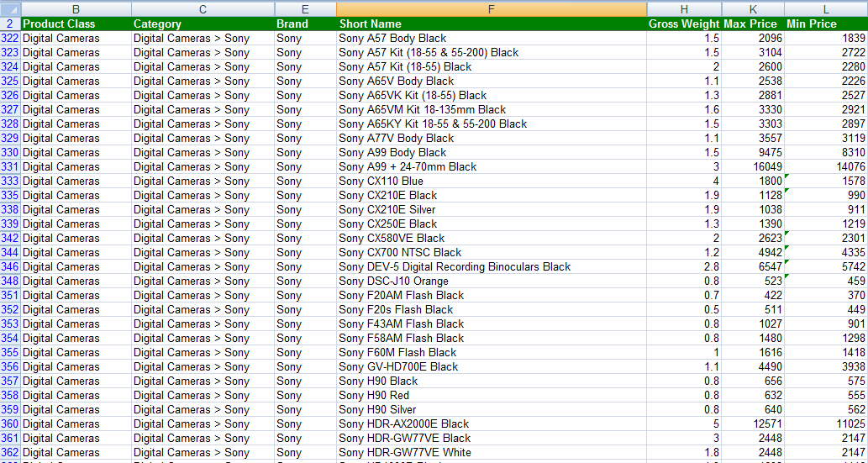Click the Product Class header cell

tap(76, 24)
